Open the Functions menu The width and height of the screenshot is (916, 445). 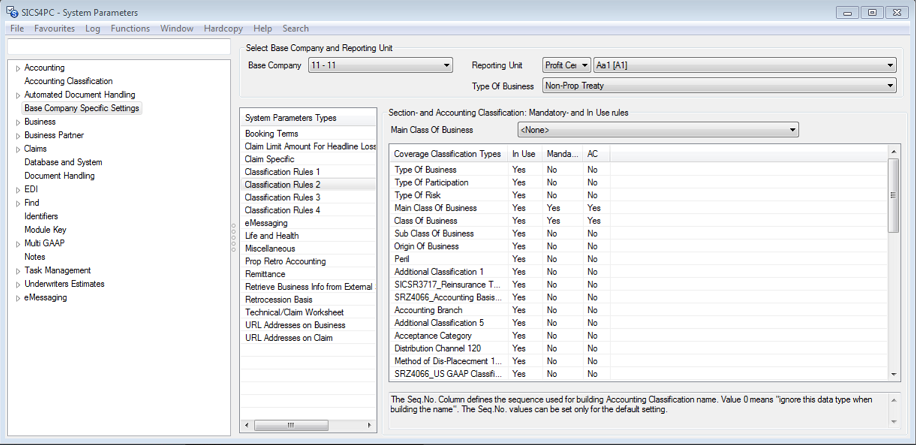(130, 29)
